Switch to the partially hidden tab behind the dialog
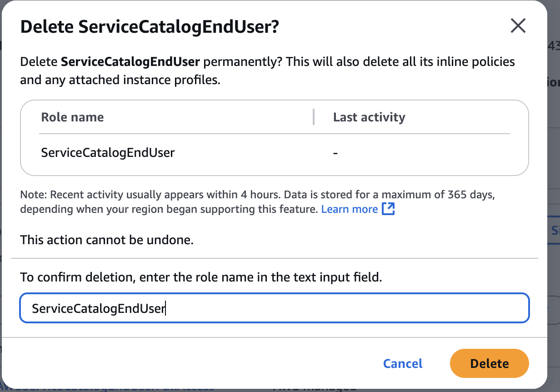The width and height of the screenshot is (560, 392). [x=555, y=231]
